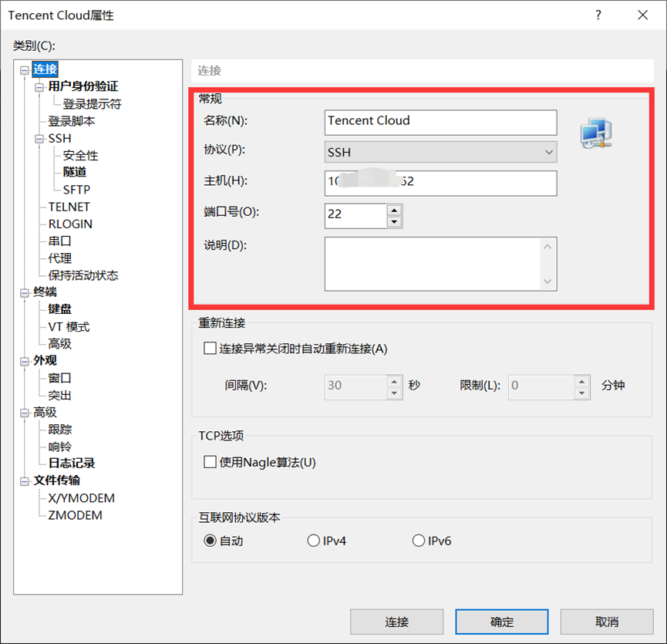Select the IPv4 radio button
667x644 pixels.
314,541
